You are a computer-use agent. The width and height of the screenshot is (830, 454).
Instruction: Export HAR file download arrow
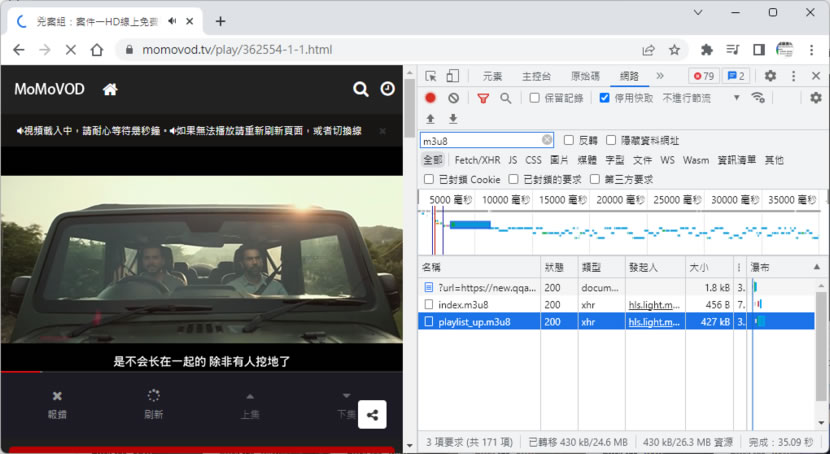[453, 119]
